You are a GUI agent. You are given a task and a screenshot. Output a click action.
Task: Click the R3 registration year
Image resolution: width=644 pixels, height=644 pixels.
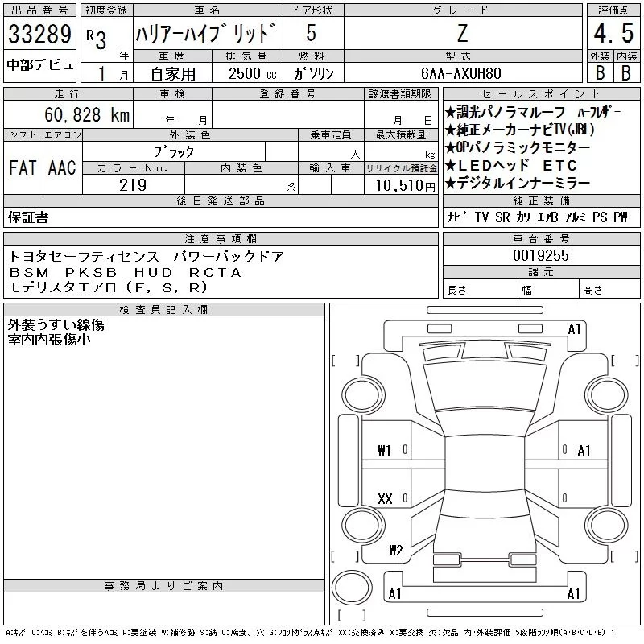click(97, 39)
